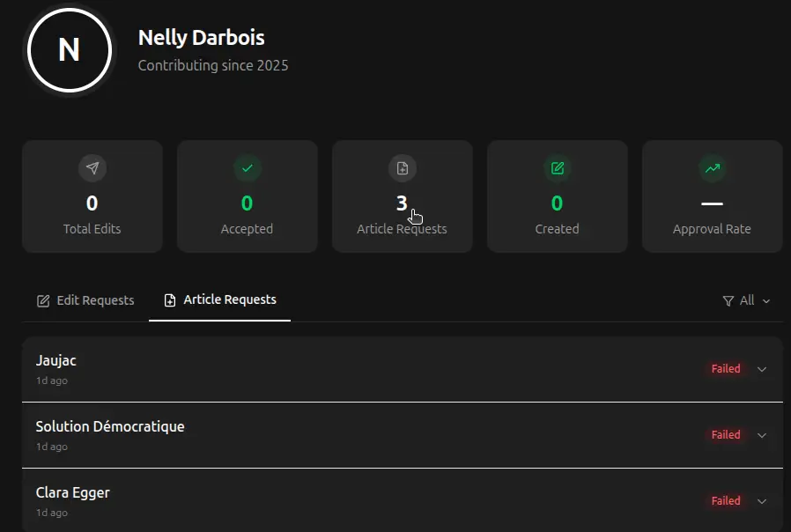The width and height of the screenshot is (791, 532).
Task: Click the Clara Egger article title
Action: click(73, 492)
